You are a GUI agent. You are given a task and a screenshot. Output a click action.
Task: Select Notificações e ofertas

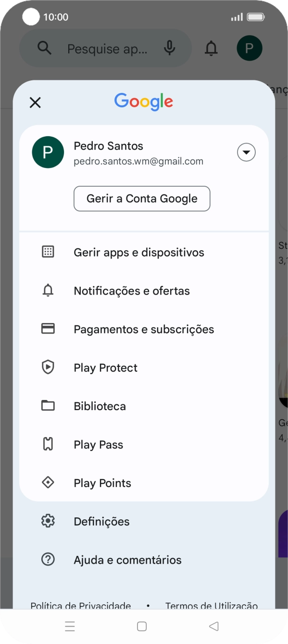(132, 290)
